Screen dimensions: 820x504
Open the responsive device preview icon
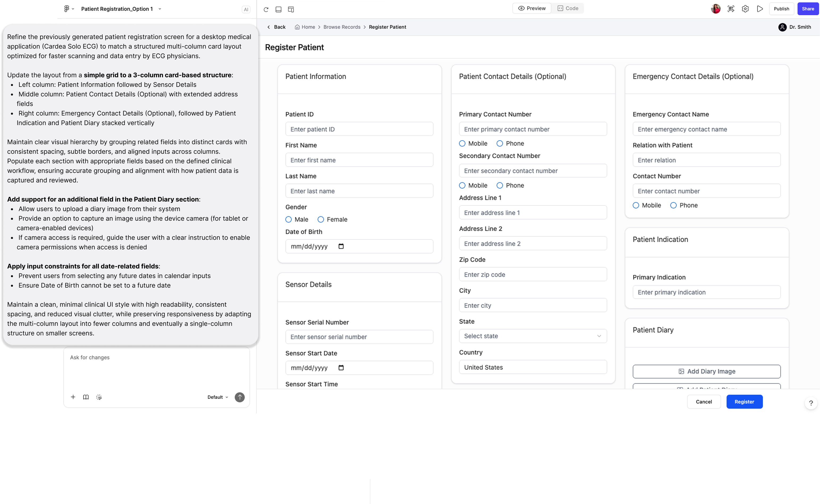click(291, 9)
